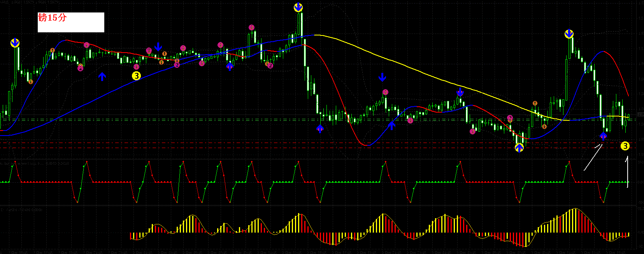644x254 pixels.
Task: Select the white vertical drawn line at far right
Action: [627, 171]
